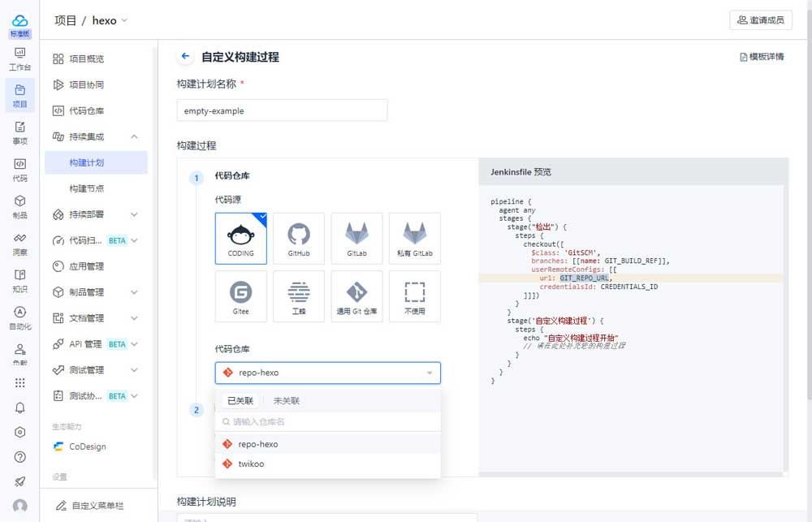Viewport: 812px width, 522px height.
Task: Open the 事项 issues icon
Action: [19, 133]
